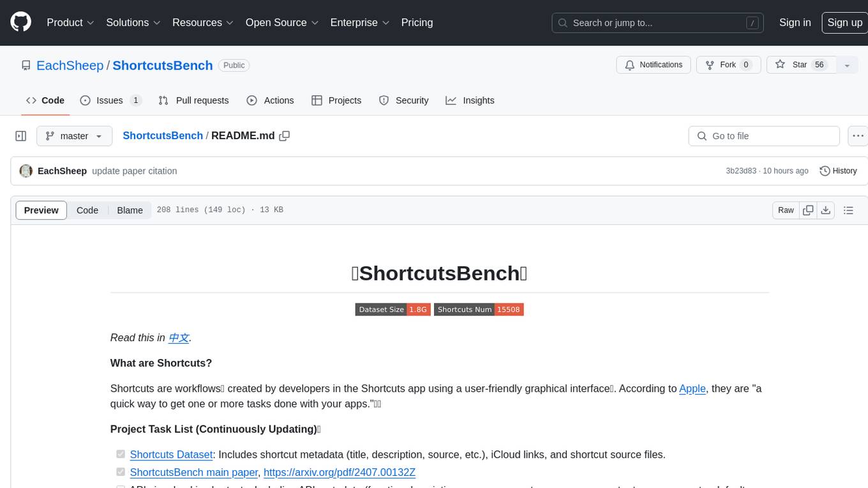Select the Blame view
Screen dimensions: 868x488
click(130, 210)
